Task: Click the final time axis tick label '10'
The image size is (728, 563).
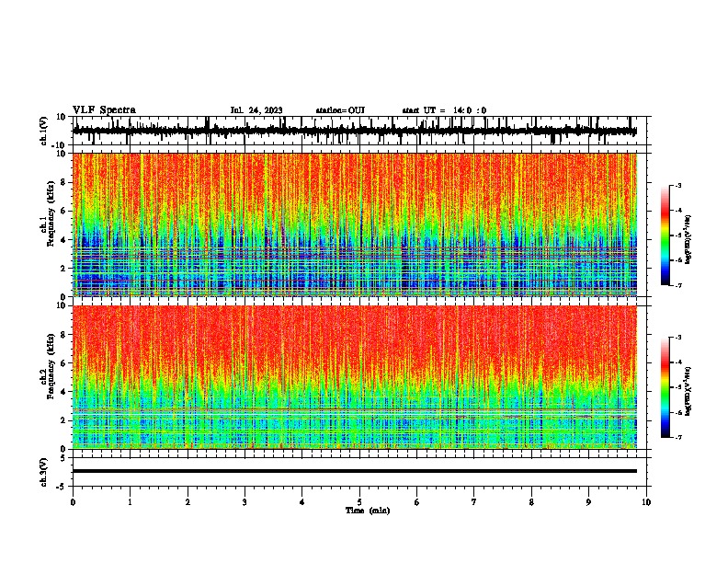Action: tap(646, 502)
